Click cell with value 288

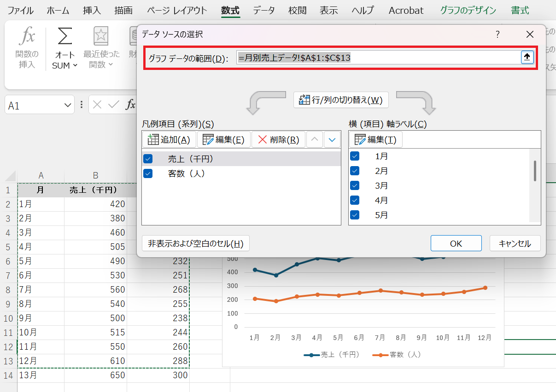click(158, 361)
